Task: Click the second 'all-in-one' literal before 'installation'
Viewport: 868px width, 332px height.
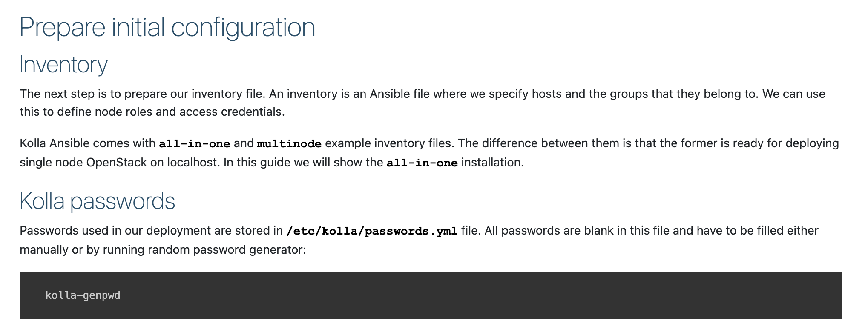Action: point(422,163)
